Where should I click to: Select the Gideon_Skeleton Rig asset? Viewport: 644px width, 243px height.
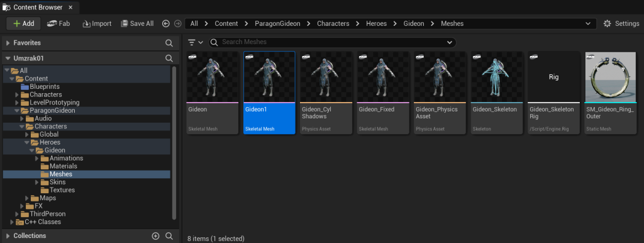(553, 93)
